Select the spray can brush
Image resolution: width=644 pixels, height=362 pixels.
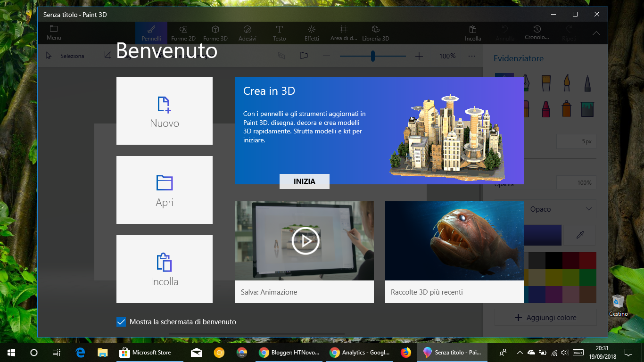[x=567, y=109]
